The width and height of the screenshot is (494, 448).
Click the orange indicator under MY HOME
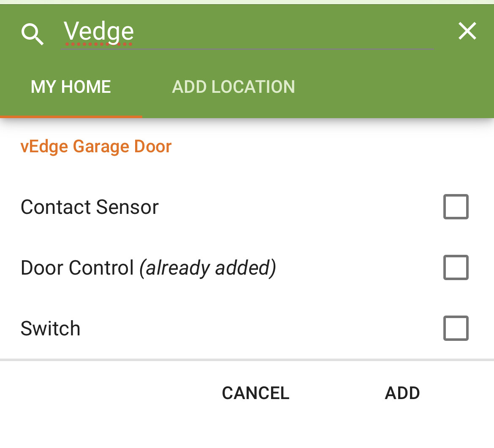71,117
